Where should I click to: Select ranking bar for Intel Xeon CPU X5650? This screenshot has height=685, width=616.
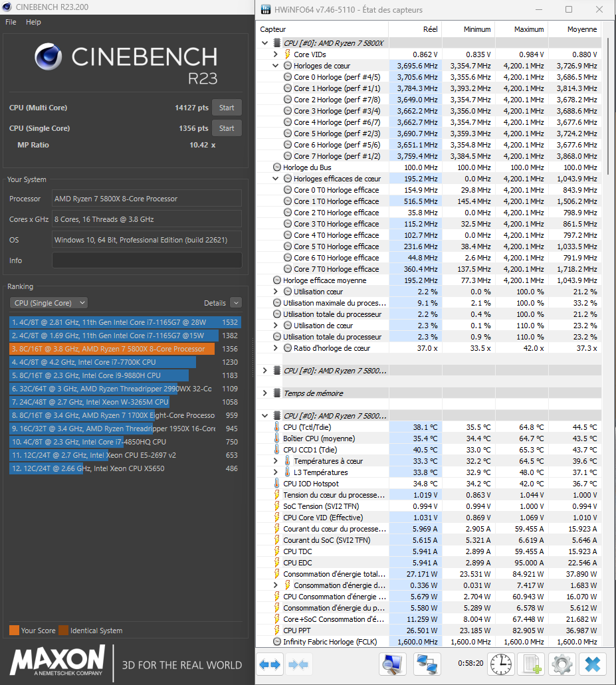(125, 469)
